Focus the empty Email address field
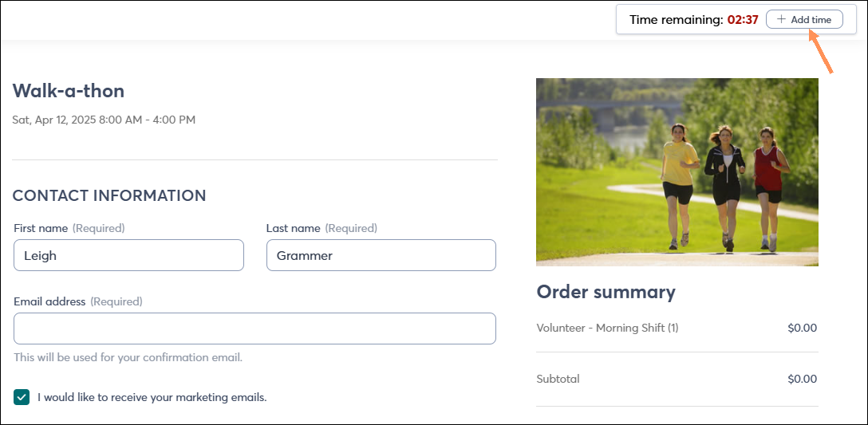 click(x=254, y=329)
